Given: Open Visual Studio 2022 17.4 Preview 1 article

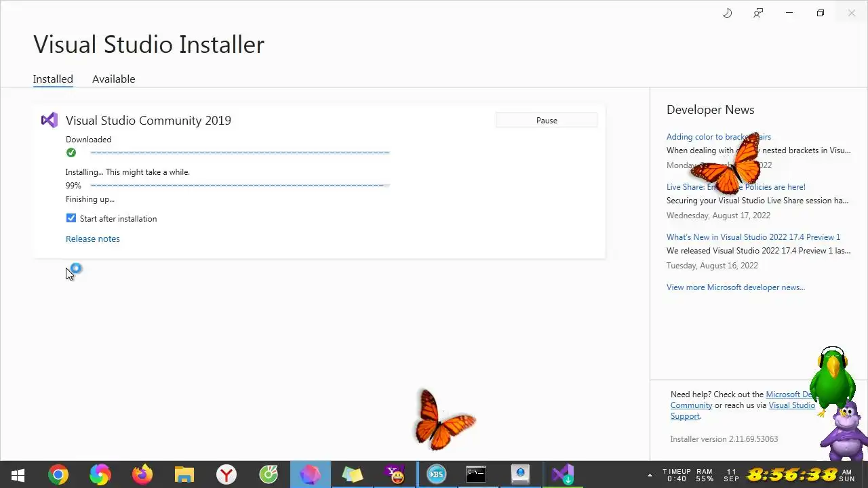Looking at the screenshot, I should tap(753, 237).
